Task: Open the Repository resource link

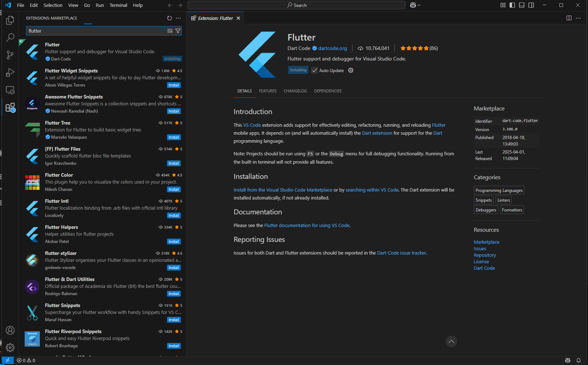Action: (x=485, y=255)
